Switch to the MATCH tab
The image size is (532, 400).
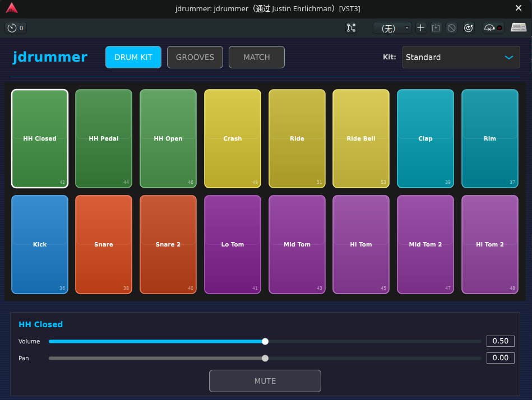[x=257, y=57]
